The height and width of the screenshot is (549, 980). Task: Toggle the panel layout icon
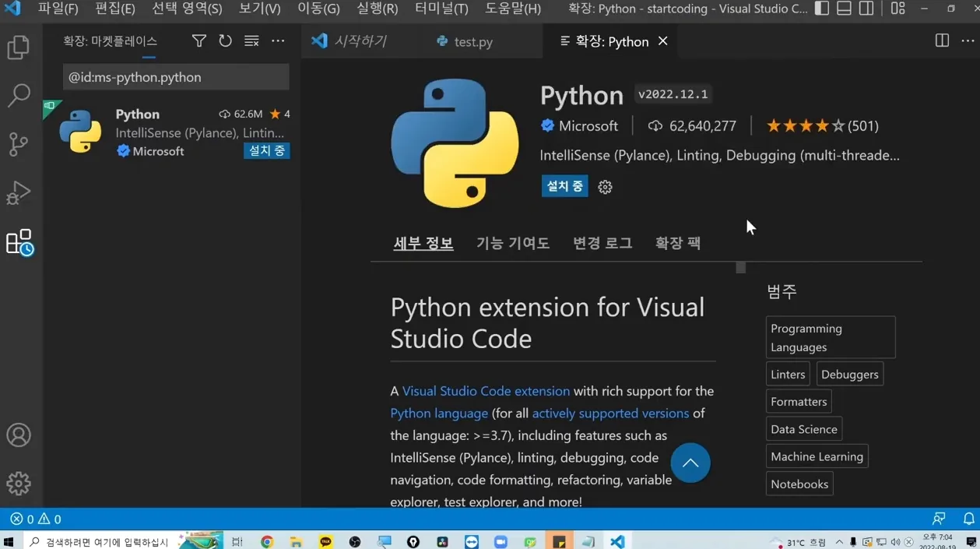[844, 9]
